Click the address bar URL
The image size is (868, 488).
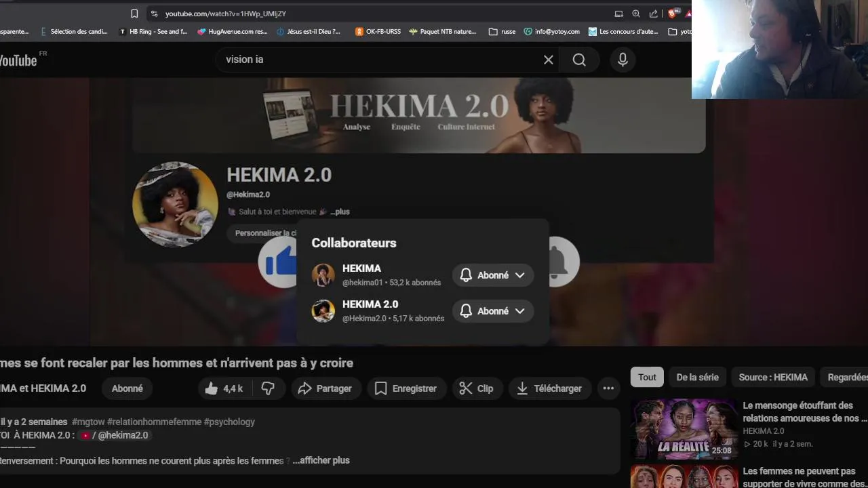pyautogui.click(x=226, y=14)
